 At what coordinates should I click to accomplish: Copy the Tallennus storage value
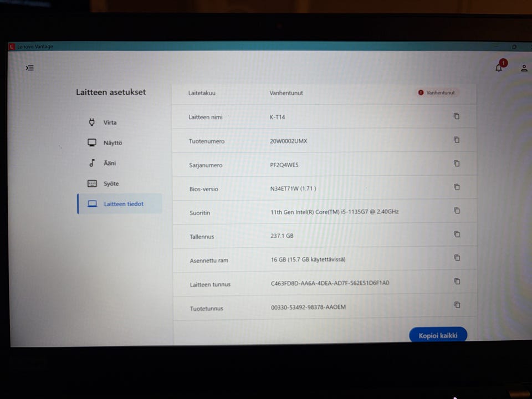457,234
